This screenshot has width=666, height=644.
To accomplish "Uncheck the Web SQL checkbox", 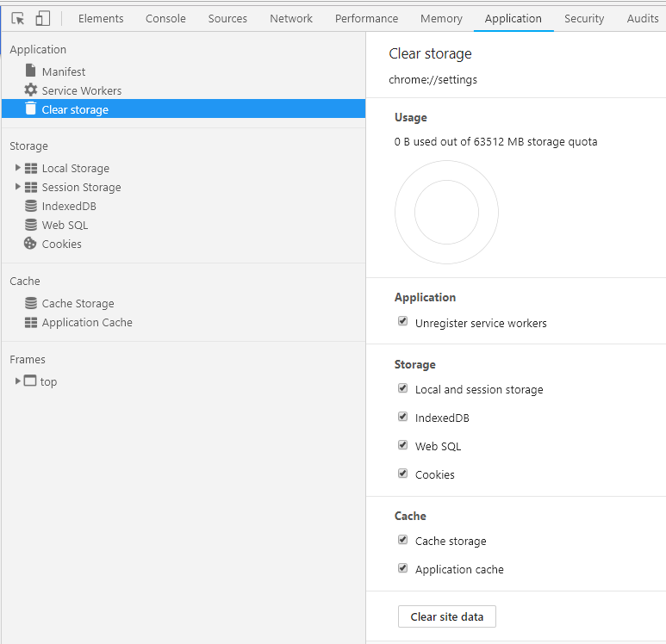I will [x=402, y=445].
